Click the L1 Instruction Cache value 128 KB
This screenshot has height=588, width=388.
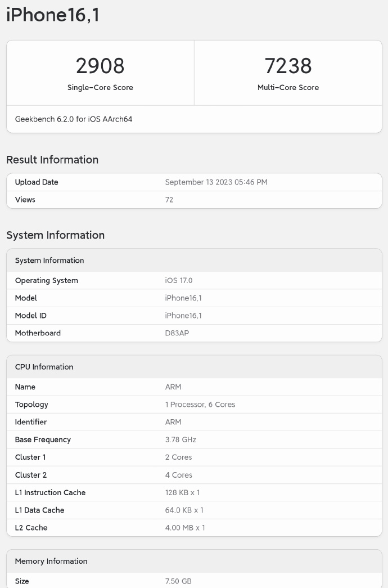(182, 493)
